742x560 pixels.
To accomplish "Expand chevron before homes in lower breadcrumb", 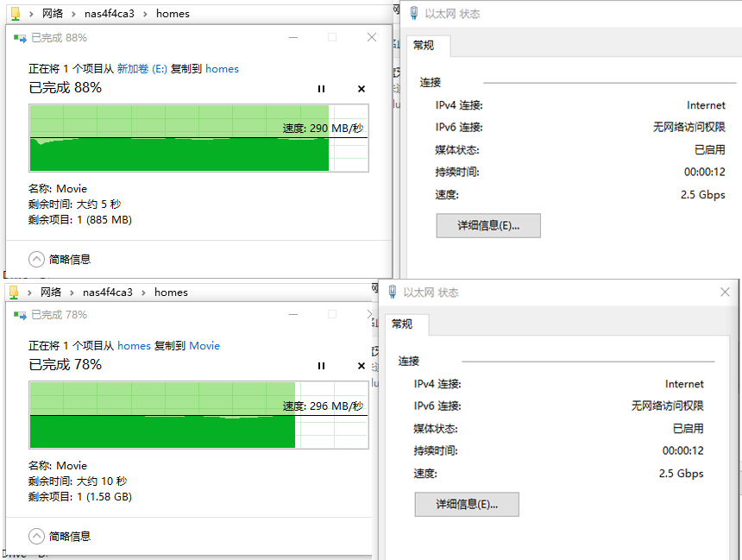I will (x=143, y=293).
